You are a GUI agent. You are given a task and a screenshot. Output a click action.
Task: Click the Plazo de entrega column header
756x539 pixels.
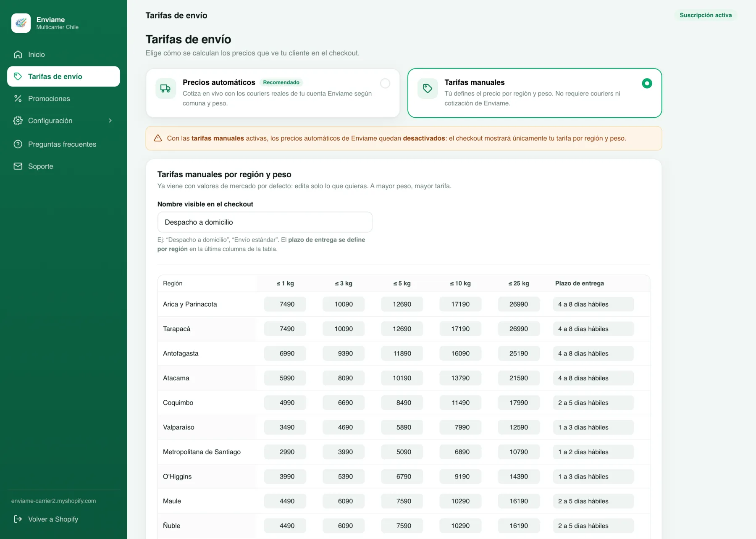[580, 283]
